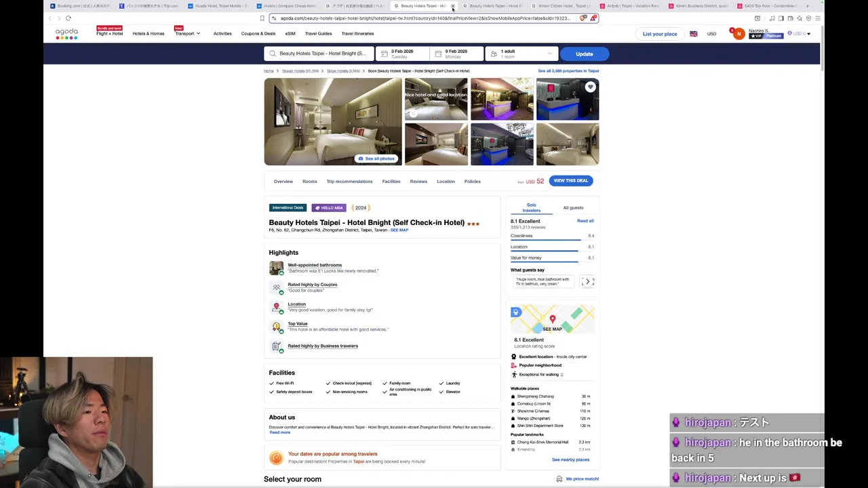The image size is (868, 488).
Task: Show next guest review with arrow button
Action: (x=587, y=281)
